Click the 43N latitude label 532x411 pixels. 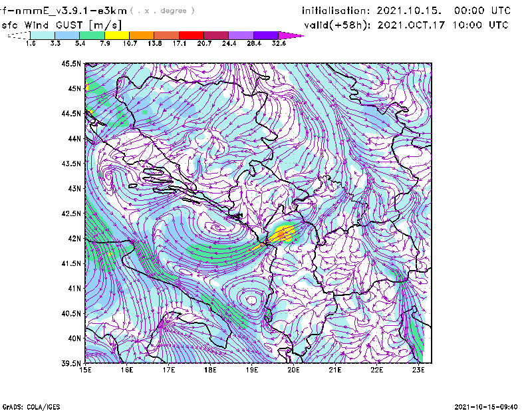click(74, 188)
